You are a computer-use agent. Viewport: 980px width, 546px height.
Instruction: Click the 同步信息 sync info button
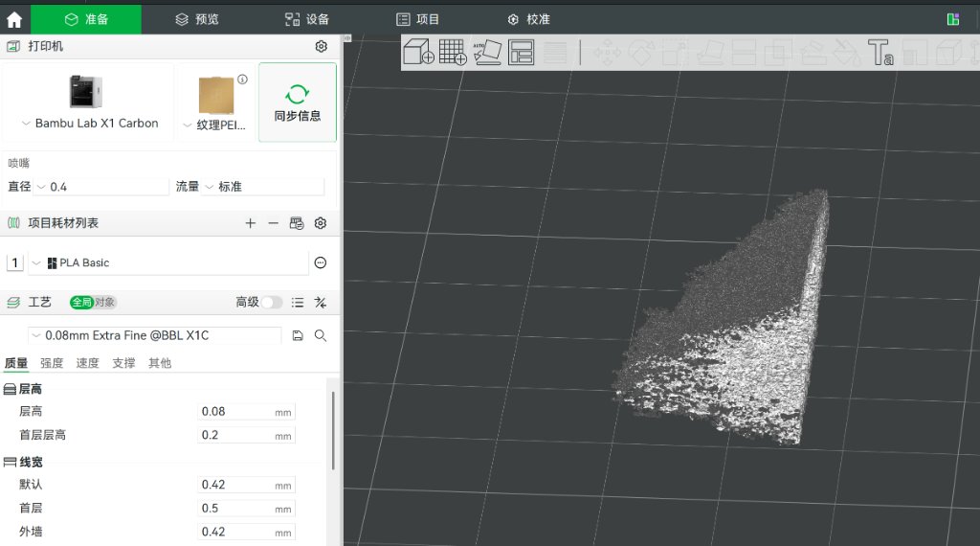click(298, 102)
